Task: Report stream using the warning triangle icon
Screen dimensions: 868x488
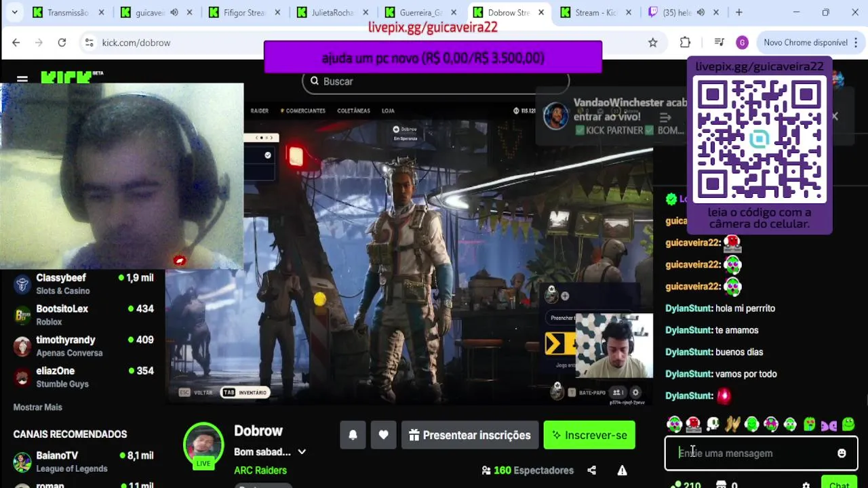Action: (622, 470)
